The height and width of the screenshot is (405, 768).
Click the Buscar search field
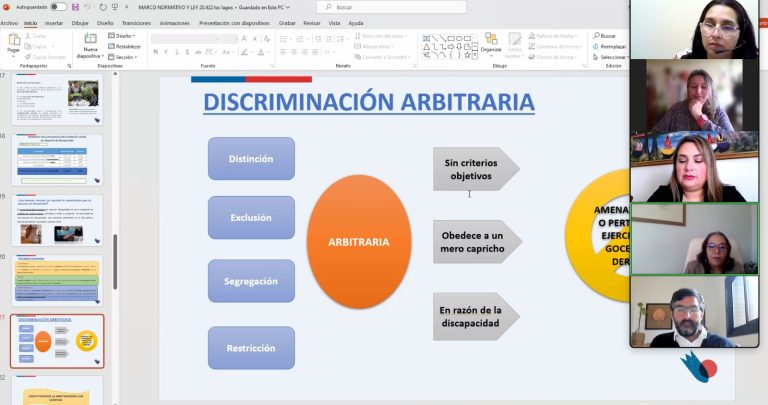tap(392, 7)
